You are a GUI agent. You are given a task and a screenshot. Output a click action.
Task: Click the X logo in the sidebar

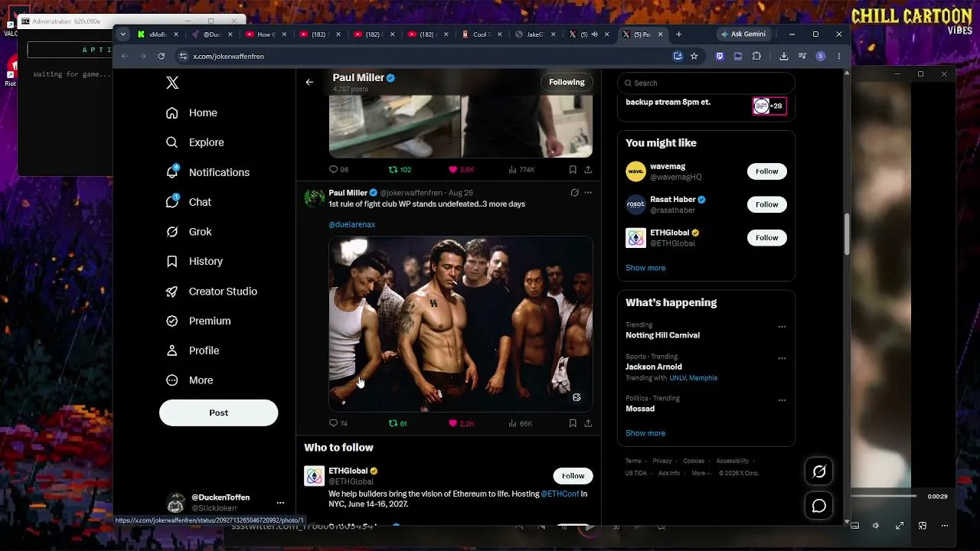coord(172,83)
